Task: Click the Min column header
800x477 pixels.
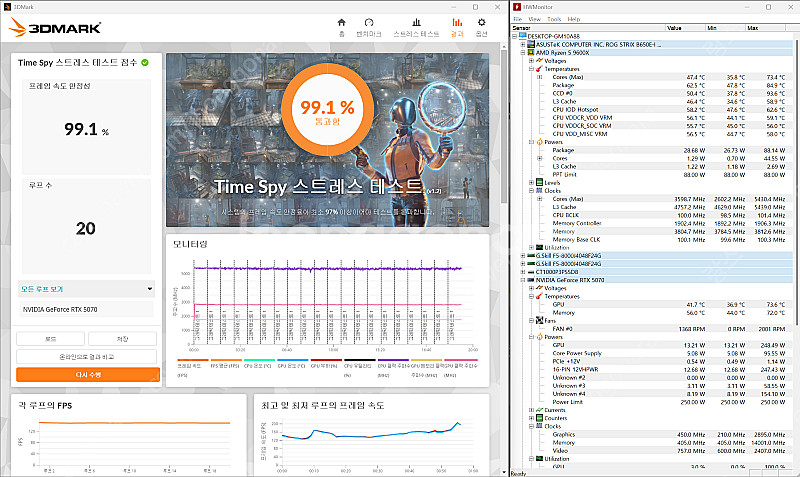Action: point(726,28)
